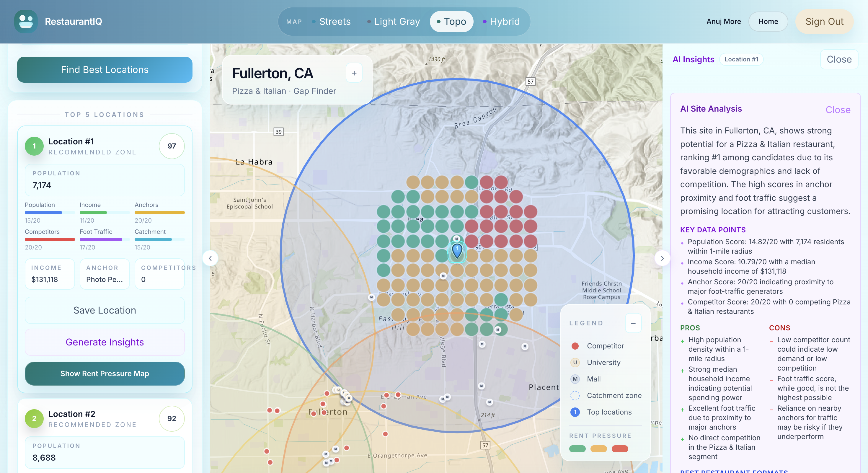Screen dimensions: 868x473
Task: Click the red rent pressure swatch
Action: click(620, 449)
